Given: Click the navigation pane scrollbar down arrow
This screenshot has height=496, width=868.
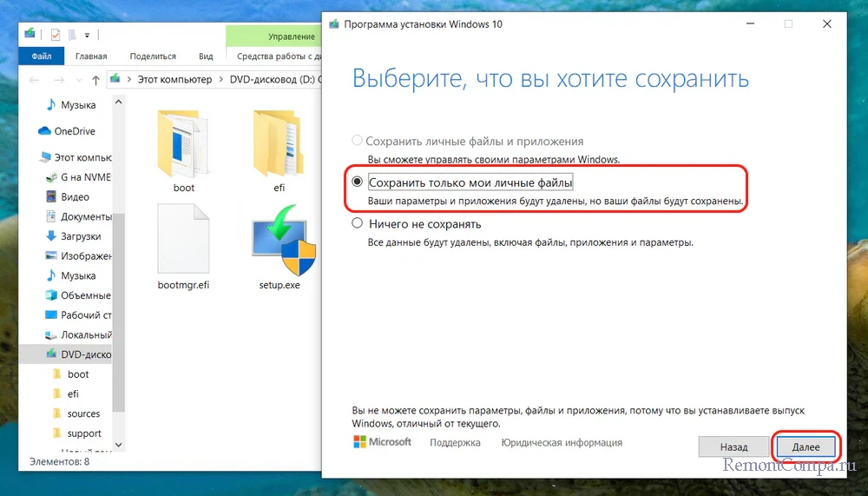Looking at the screenshot, I should [x=120, y=446].
